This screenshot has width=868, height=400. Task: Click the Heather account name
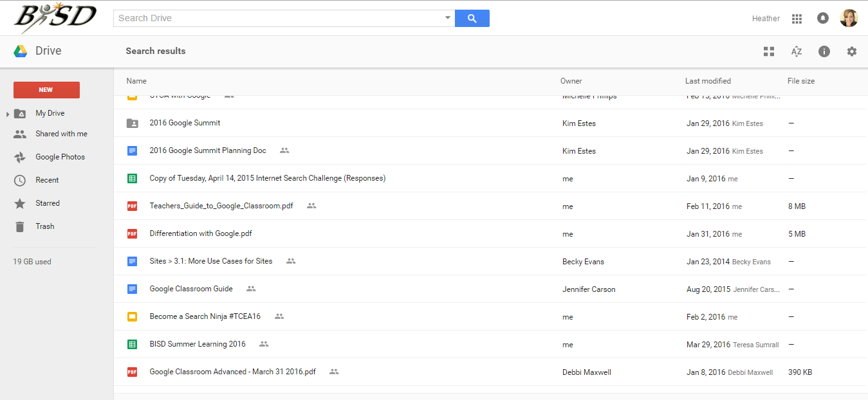(x=766, y=19)
